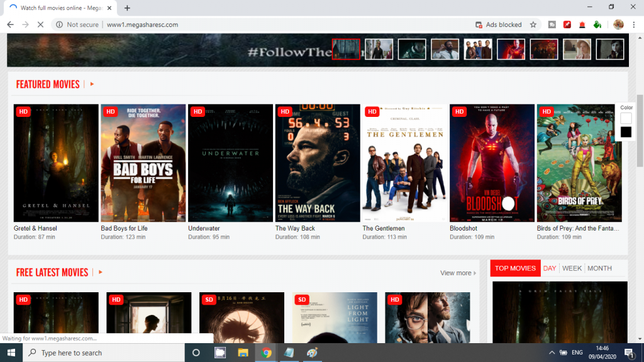Select the WEEK tab in Top Movies
Screen dimensions: 644x362
click(572, 268)
